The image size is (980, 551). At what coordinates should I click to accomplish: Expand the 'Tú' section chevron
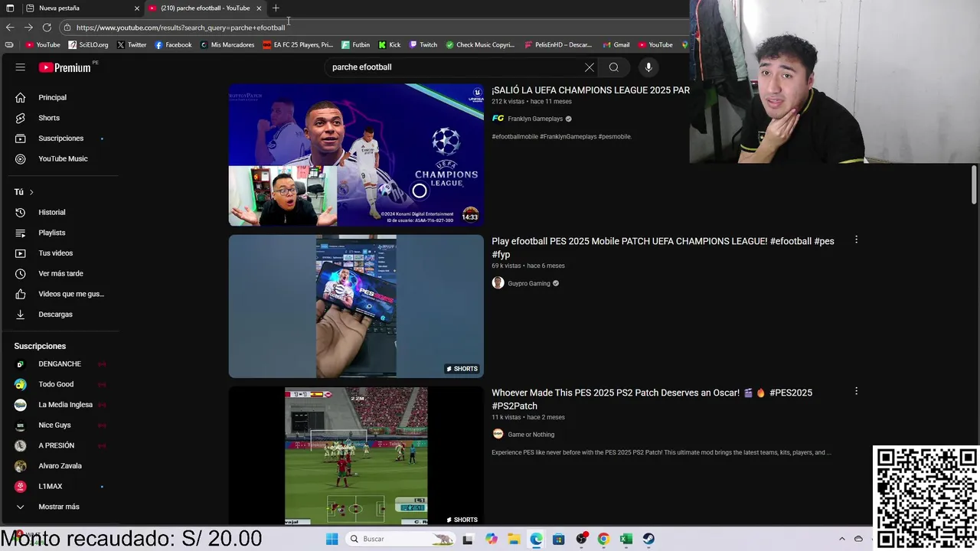pos(31,192)
